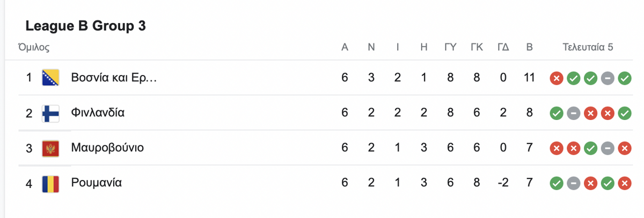Click Bosnia's first red loss icon
Viewport: 644px width, 218px height.
pos(556,79)
